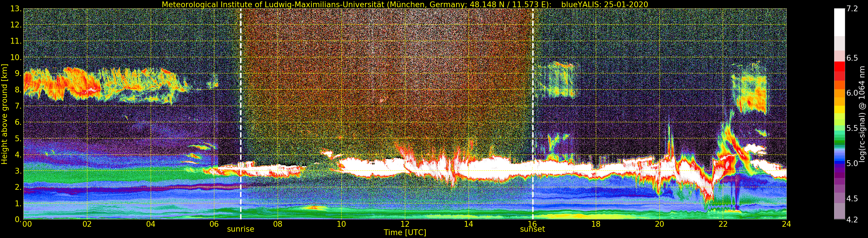Click the time axis tick "08"
Screen dimensions: 868x238
click(278, 224)
